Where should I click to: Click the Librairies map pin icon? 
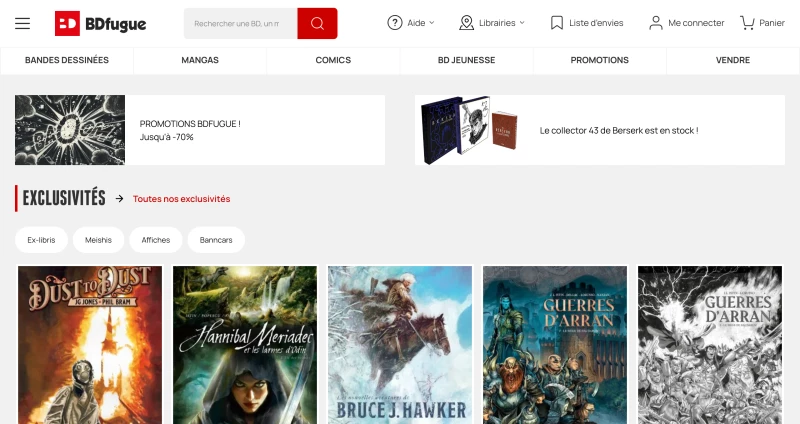[466, 23]
